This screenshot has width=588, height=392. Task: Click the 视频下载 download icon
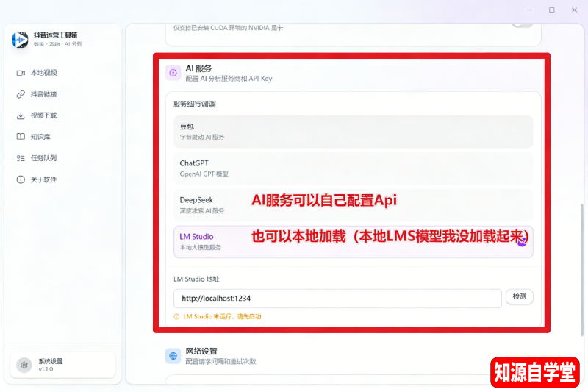click(21, 115)
